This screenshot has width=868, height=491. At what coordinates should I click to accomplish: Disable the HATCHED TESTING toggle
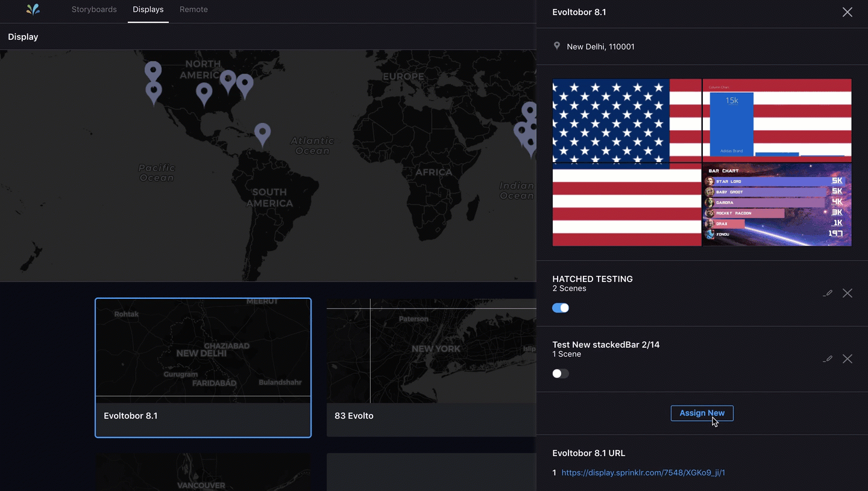point(561,308)
